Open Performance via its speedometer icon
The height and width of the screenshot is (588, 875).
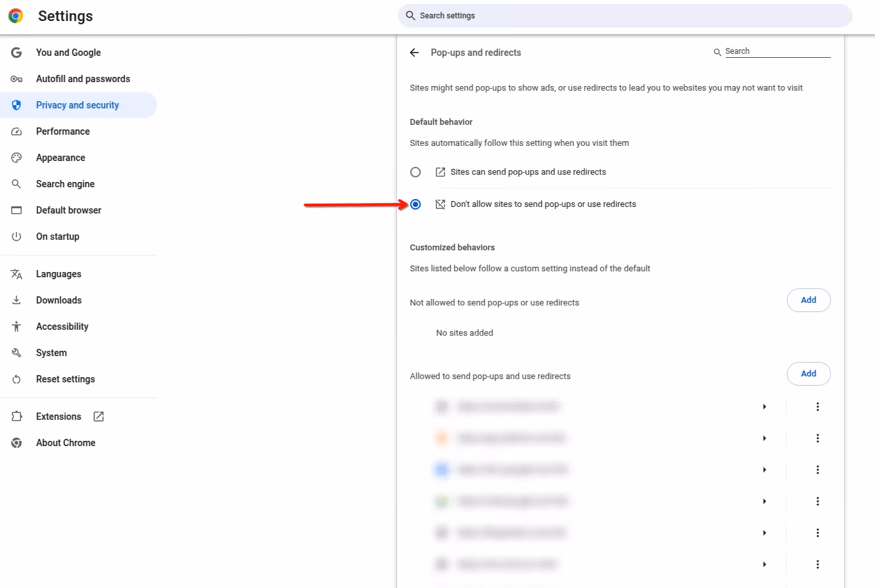(x=16, y=131)
